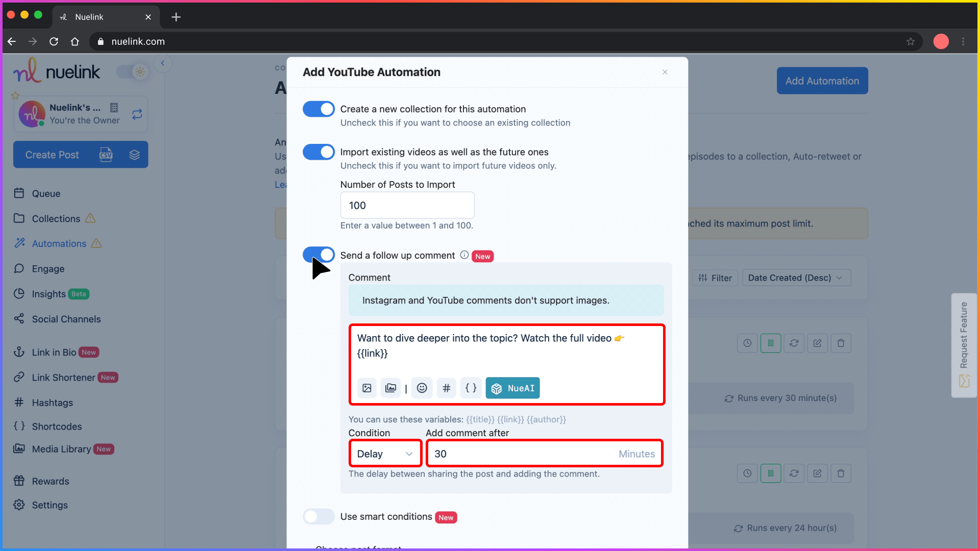Open media library icon in comment editor
This screenshot has height=551, width=980.
pyautogui.click(x=390, y=388)
